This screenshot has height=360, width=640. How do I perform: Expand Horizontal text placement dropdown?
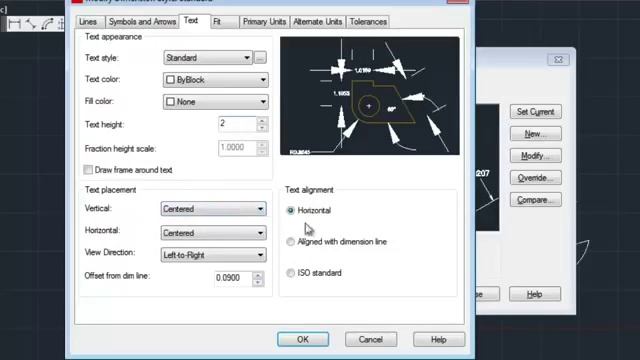tap(213, 233)
